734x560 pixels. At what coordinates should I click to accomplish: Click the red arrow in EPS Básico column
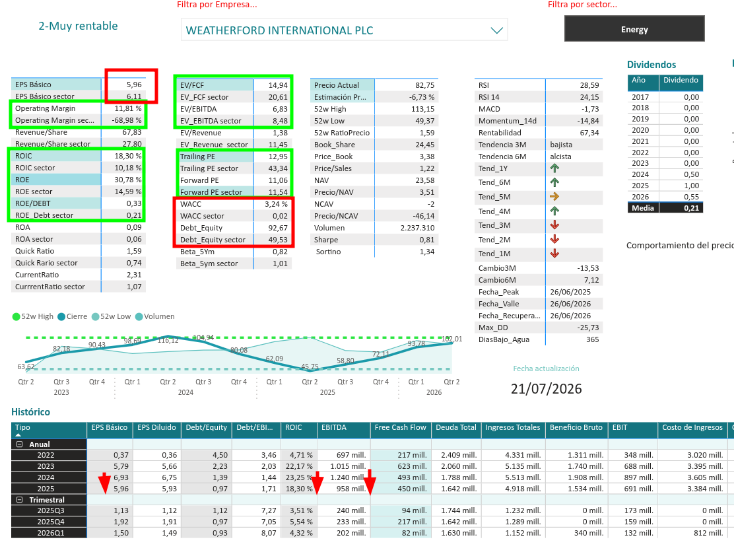pyautogui.click(x=104, y=483)
